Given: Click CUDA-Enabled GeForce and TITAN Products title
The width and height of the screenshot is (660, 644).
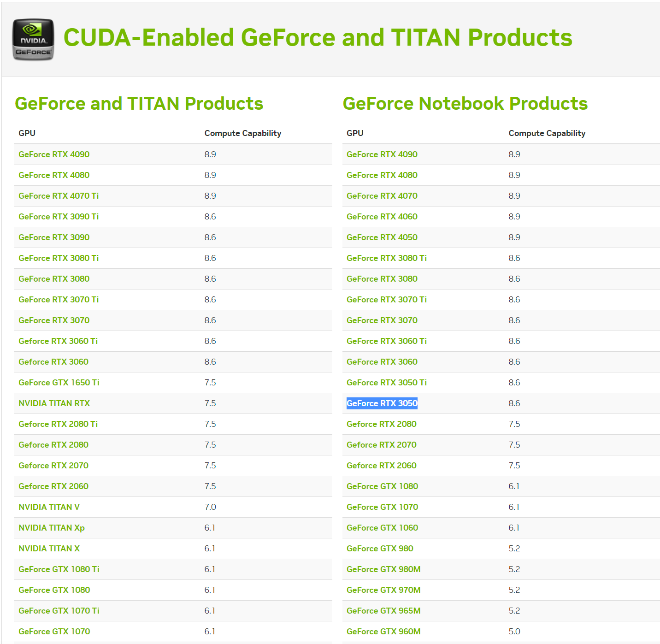Looking at the screenshot, I should (x=318, y=38).
